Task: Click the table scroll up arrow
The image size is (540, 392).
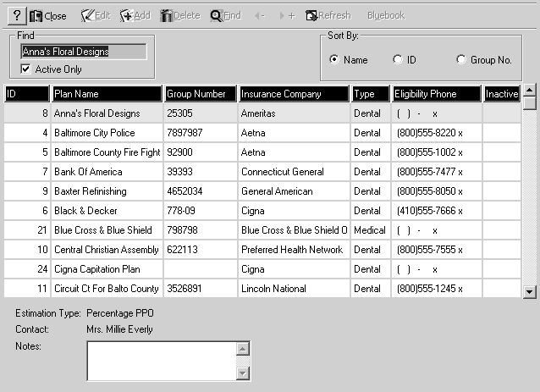Action: (529, 91)
